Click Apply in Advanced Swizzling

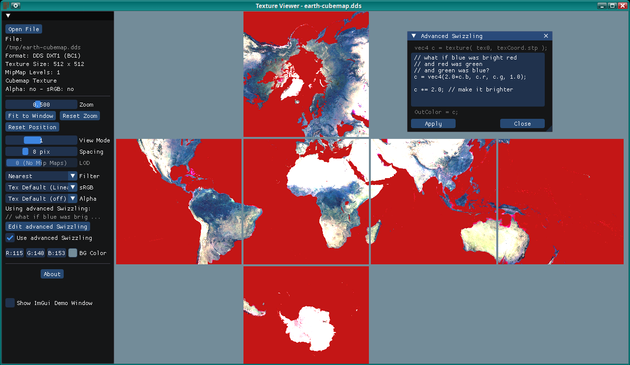click(433, 124)
